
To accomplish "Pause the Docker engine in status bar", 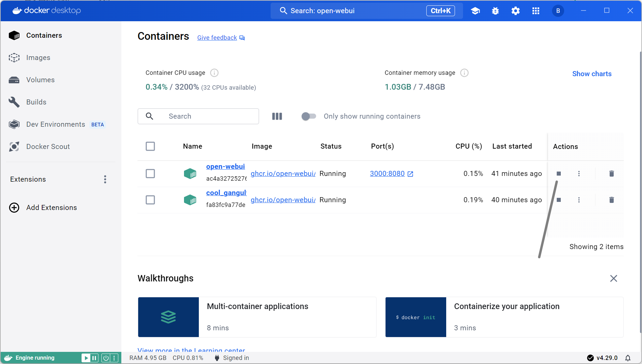I will (x=94, y=358).
